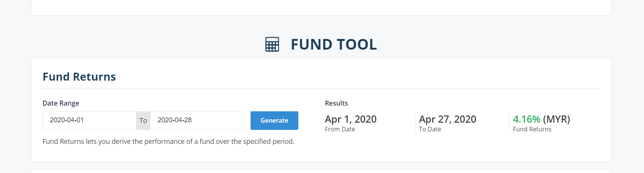
Task: Click the (MYR) currency text
Action: (x=556, y=119)
